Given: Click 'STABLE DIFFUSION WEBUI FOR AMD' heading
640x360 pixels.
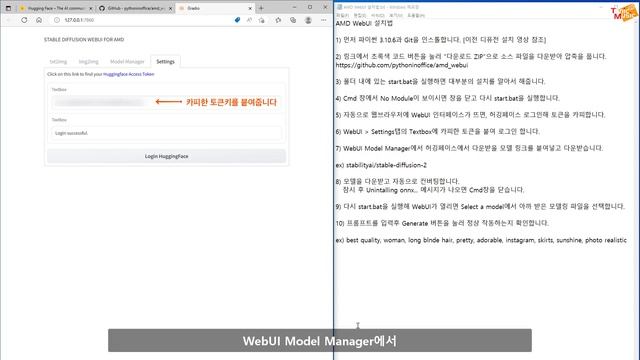Looking at the screenshot, I should (x=84, y=40).
